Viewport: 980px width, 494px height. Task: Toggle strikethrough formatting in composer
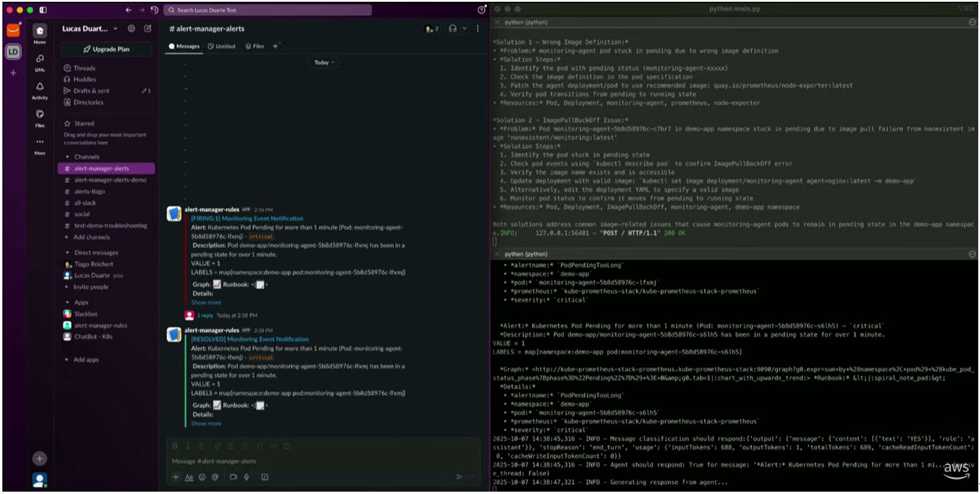click(201, 446)
